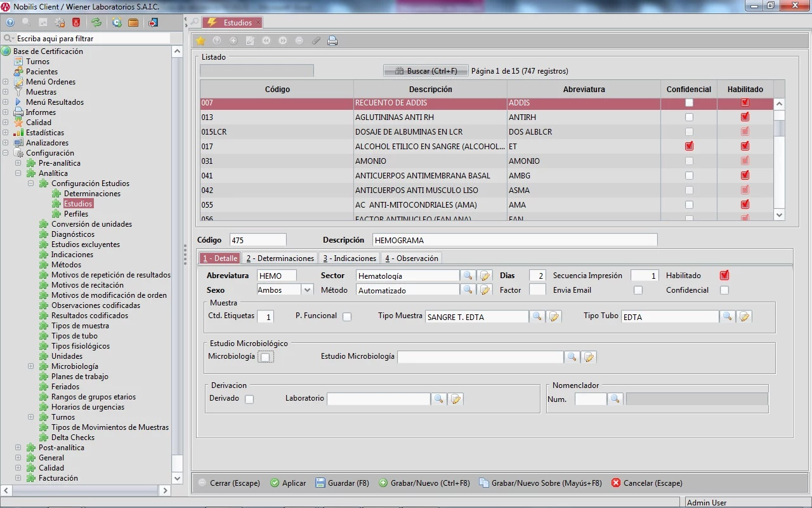This screenshot has width=812, height=508.
Task: Click the Nomenclador Num. search icon
Action: (x=615, y=399)
